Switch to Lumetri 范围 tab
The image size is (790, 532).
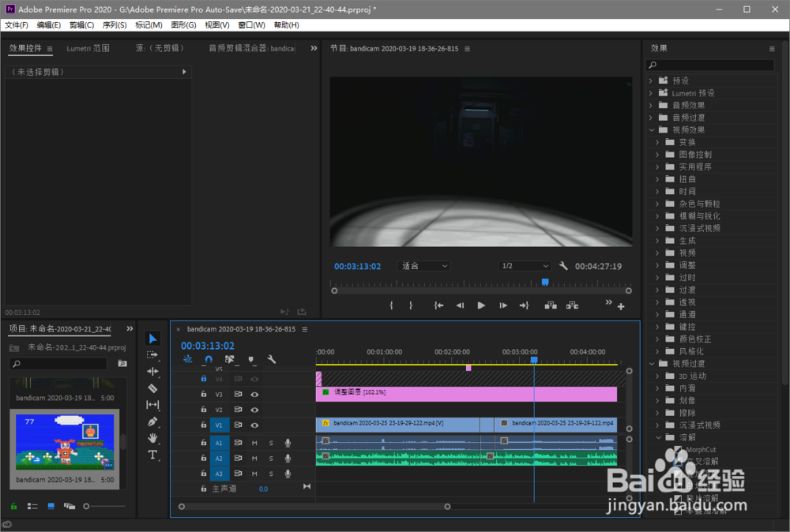[x=88, y=48]
